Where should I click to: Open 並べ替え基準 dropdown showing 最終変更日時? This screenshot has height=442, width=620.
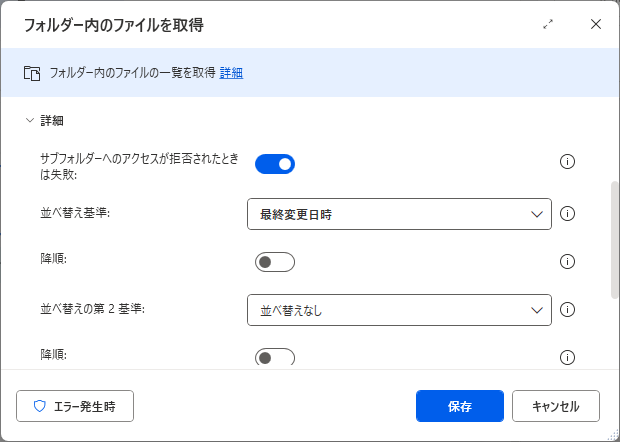399,214
